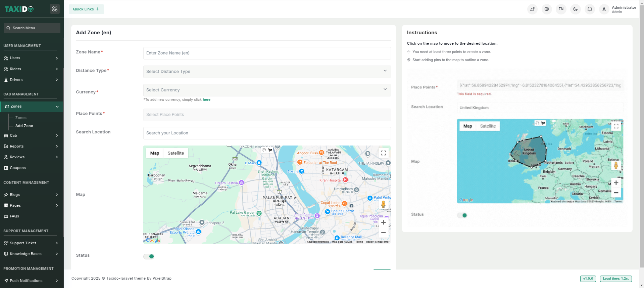The height and width of the screenshot is (288, 644).
Task: Open the Coupons menu item
Action: click(x=18, y=168)
